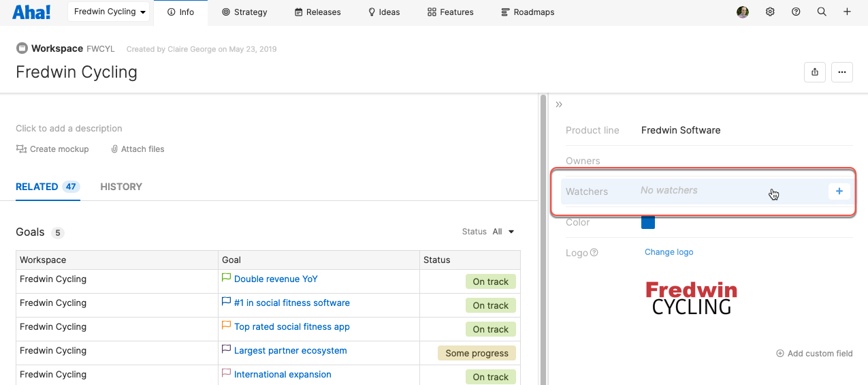The image size is (868, 385).
Task: Click the Fredwin Software product line value
Action: point(681,130)
